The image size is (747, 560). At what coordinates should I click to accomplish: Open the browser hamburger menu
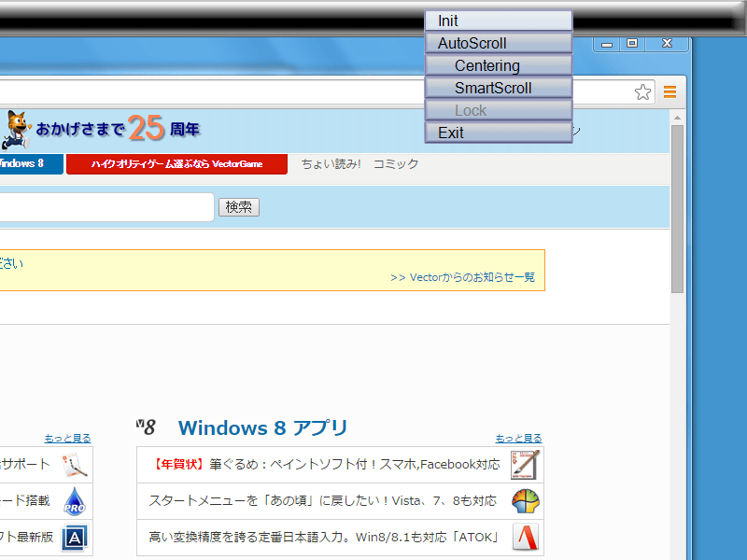coord(669,91)
